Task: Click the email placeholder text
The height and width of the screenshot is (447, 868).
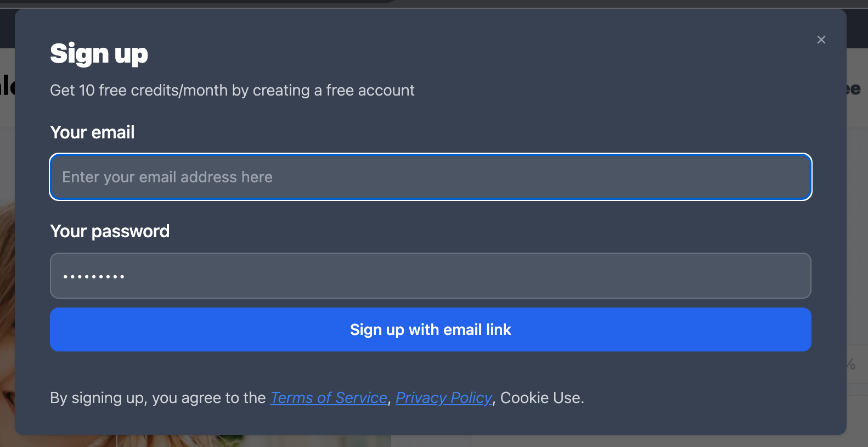Action: (x=167, y=177)
